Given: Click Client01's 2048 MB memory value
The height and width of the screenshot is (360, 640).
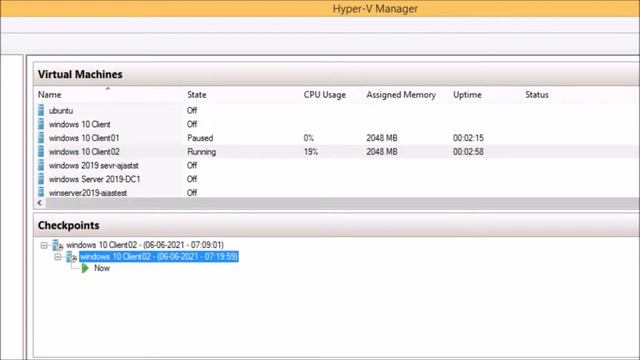Looking at the screenshot, I should pos(382,138).
